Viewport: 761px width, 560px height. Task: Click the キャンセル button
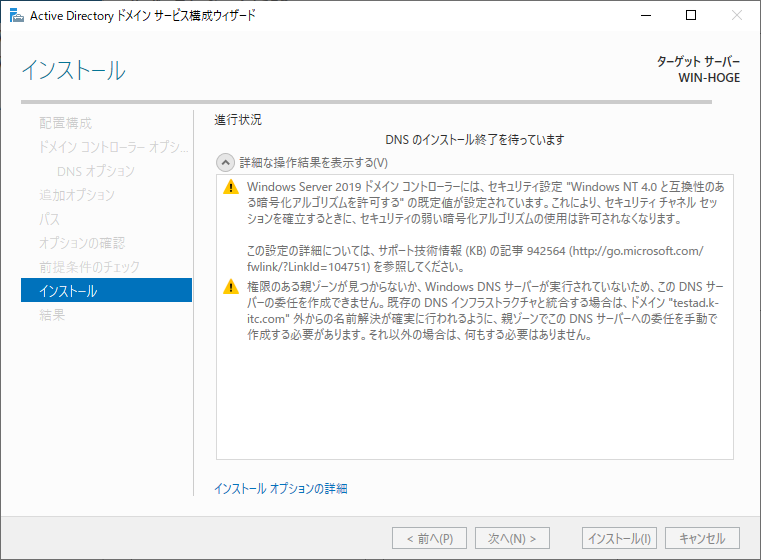click(702, 538)
